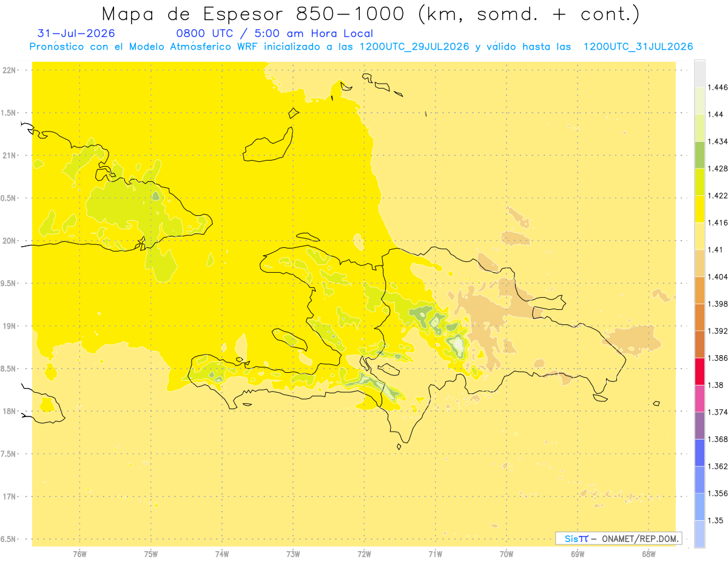
Task: Click the colorbar value '1.386'
Action: [x=718, y=358]
